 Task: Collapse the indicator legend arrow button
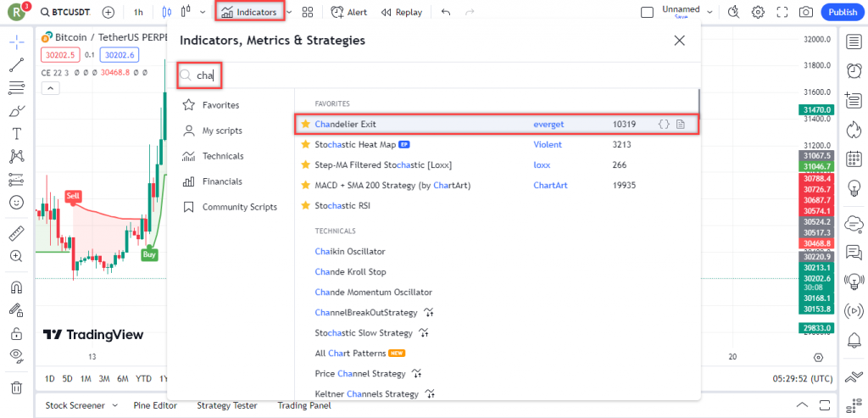[x=50, y=88]
